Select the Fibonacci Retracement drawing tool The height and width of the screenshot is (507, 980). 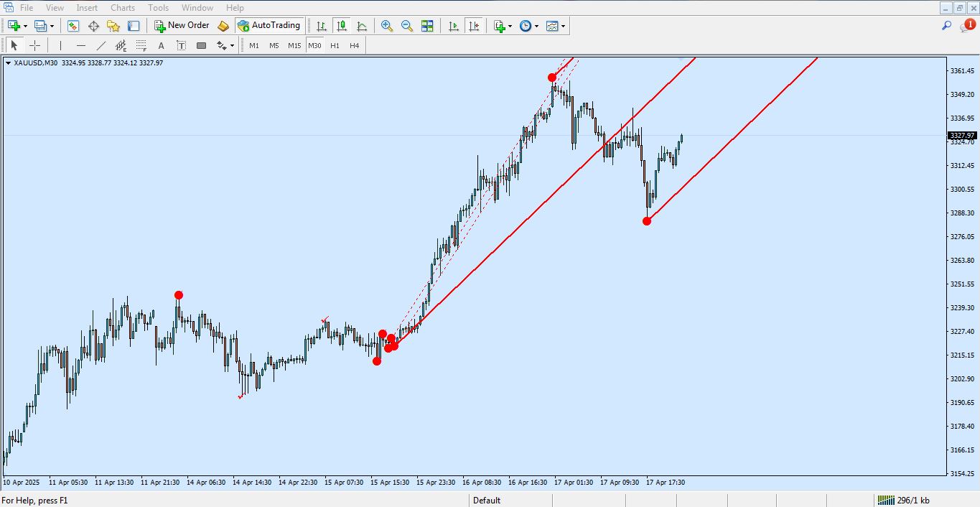(141, 45)
